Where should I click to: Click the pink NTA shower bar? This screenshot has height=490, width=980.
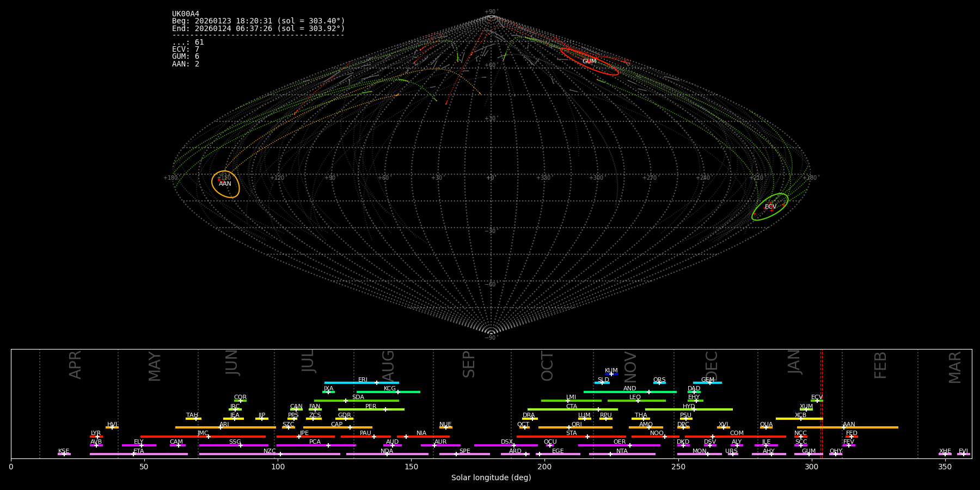622,454
